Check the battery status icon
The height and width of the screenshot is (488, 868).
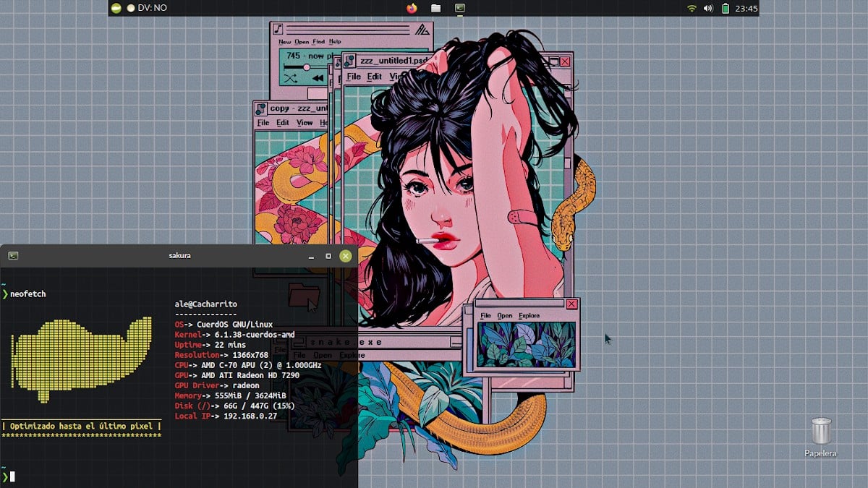[725, 8]
